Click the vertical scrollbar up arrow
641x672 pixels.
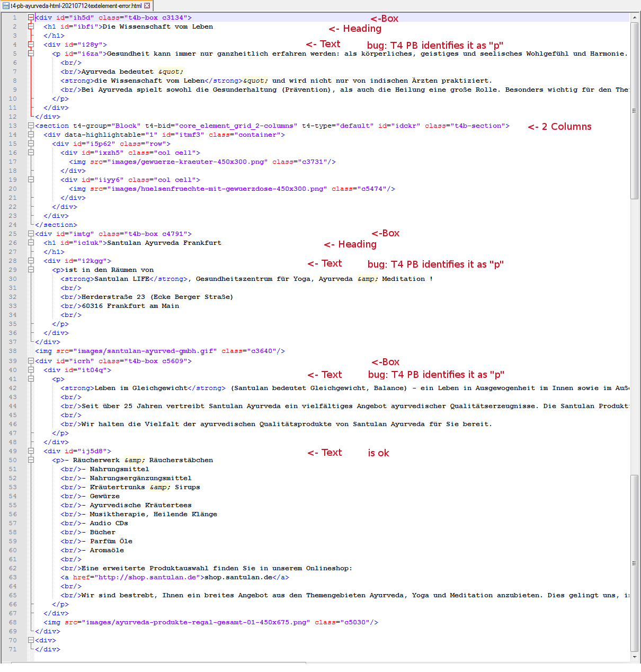(x=635, y=17)
